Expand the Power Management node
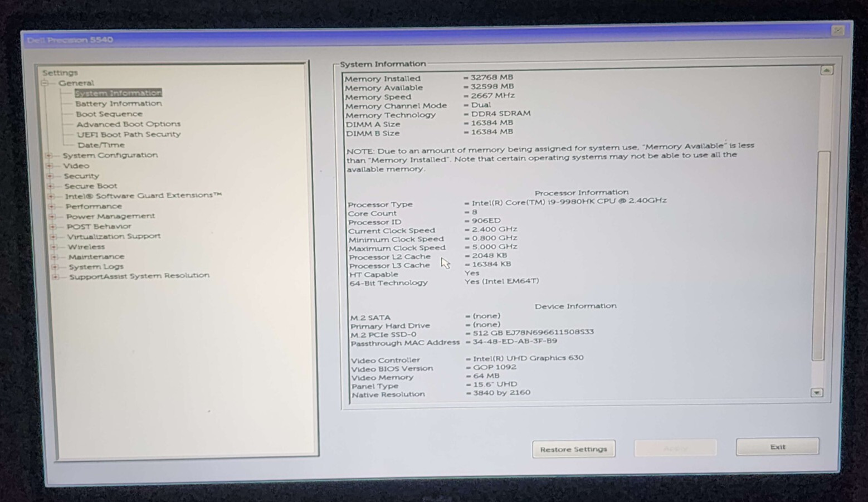Viewport: 868px width, 502px height. pyautogui.click(x=52, y=217)
